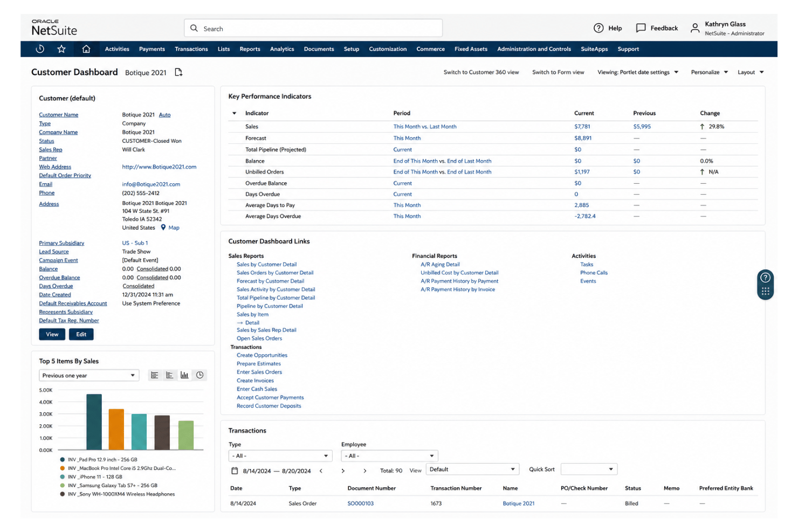
Task: Open the Employee All dropdown
Action: (389, 456)
